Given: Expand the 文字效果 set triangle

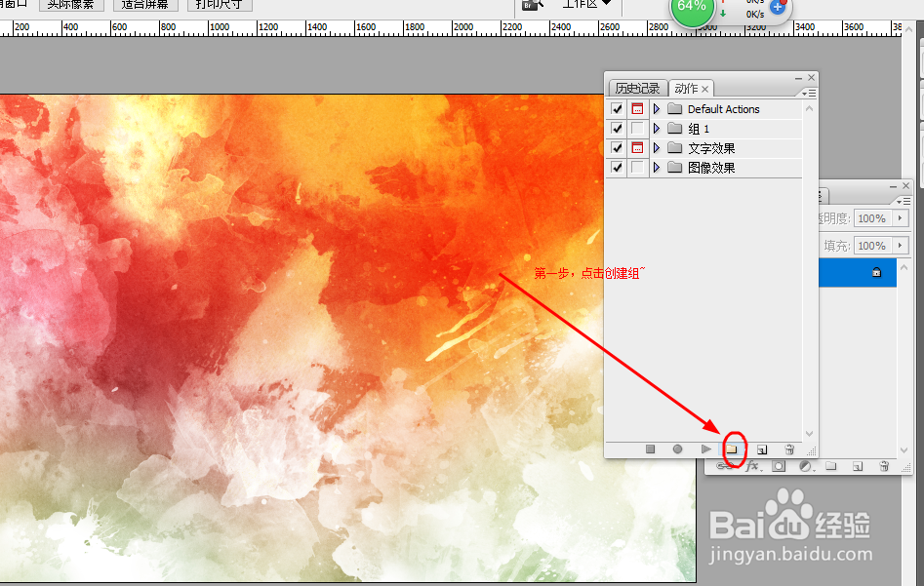Looking at the screenshot, I should click(657, 148).
